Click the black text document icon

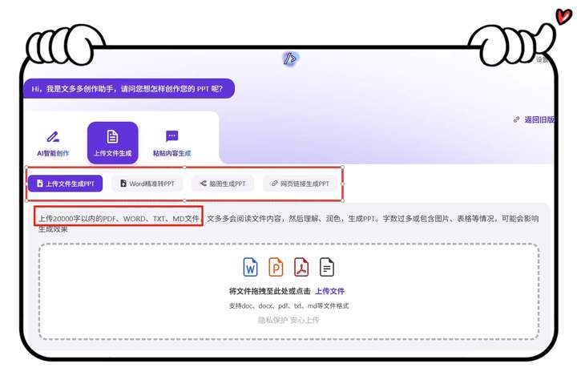tap(326, 267)
